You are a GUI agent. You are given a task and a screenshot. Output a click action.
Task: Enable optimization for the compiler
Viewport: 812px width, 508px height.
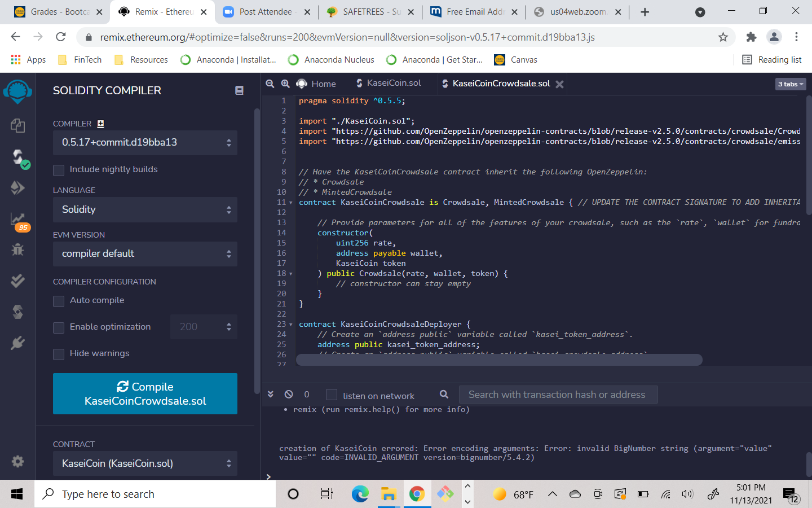pyautogui.click(x=59, y=326)
